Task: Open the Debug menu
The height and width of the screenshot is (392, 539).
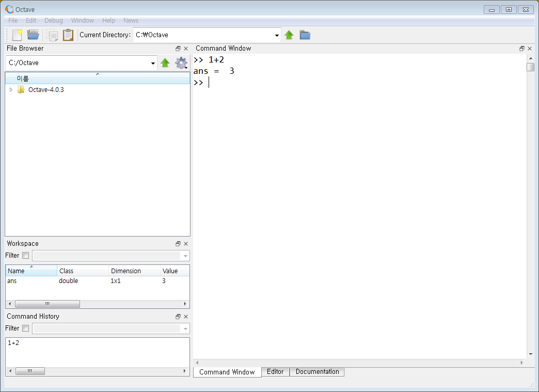Action: click(x=54, y=21)
